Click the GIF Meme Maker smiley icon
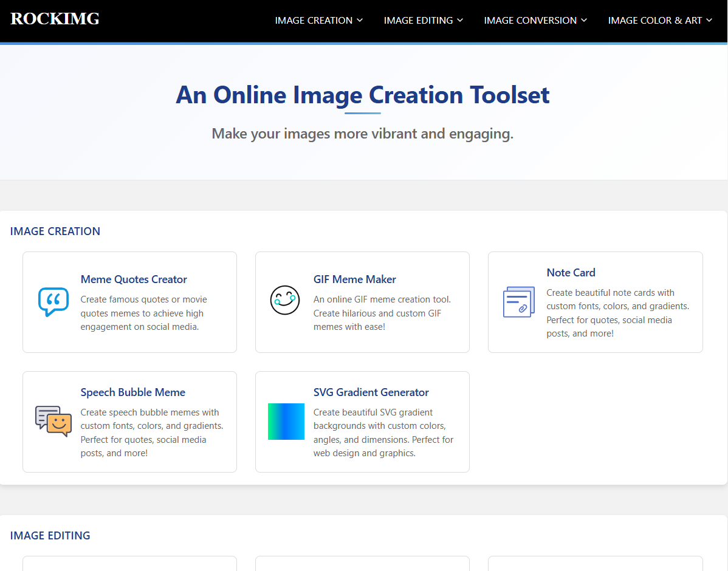Viewport: 728px width, 571px height. 285,300
